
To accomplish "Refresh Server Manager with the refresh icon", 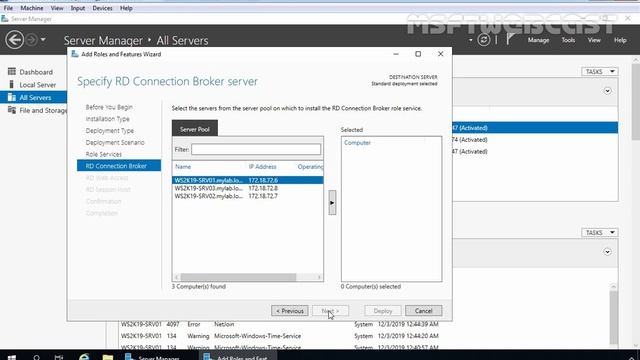I will click(x=484, y=40).
